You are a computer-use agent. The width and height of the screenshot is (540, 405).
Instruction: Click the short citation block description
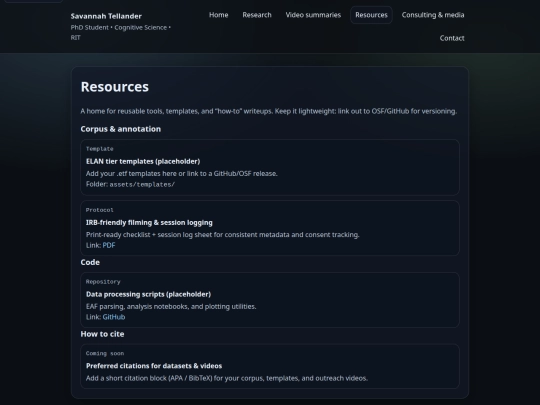tap(227, 378)
